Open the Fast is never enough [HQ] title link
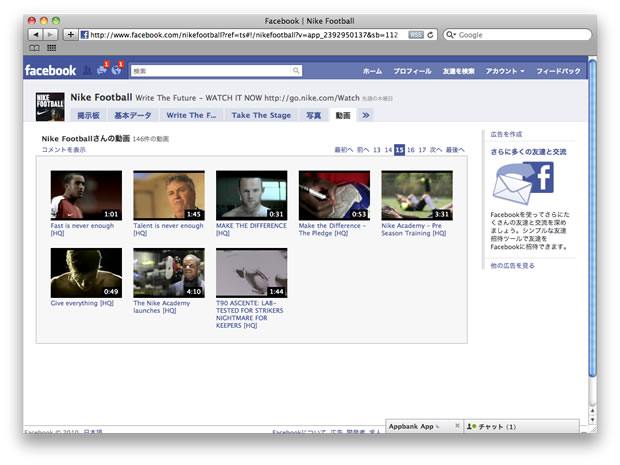 click(x=82, y=229)
